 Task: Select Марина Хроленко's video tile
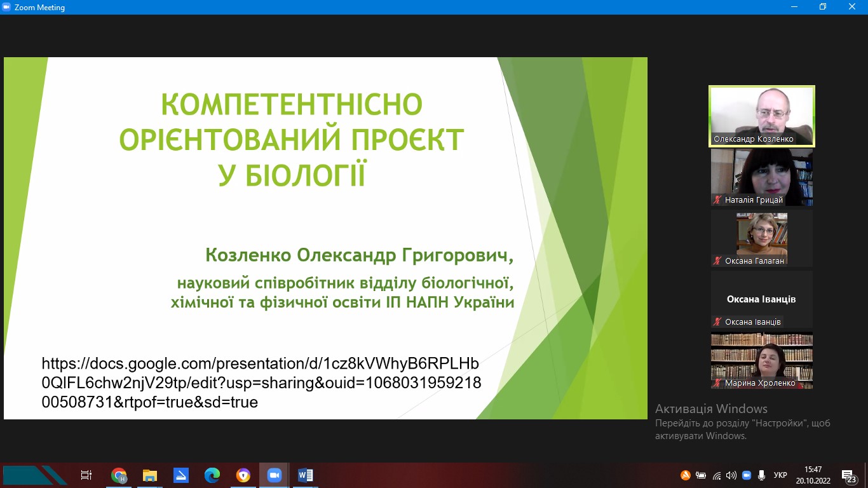[762, 360]
